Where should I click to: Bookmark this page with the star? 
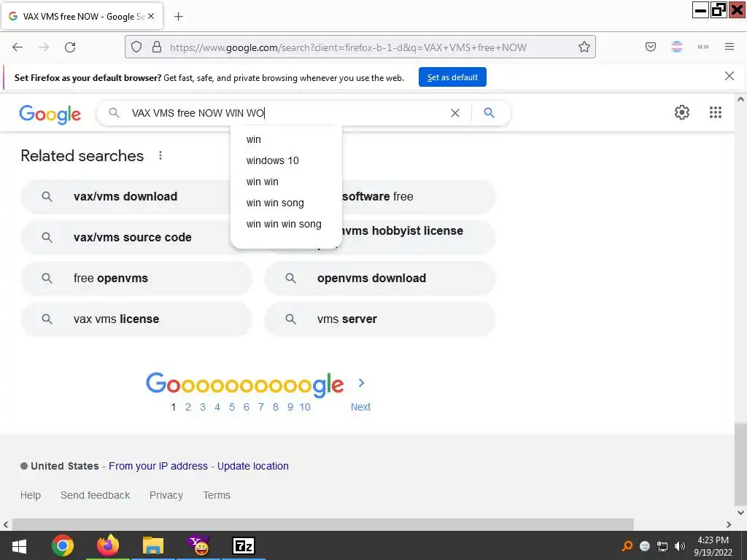click(584, 47)
